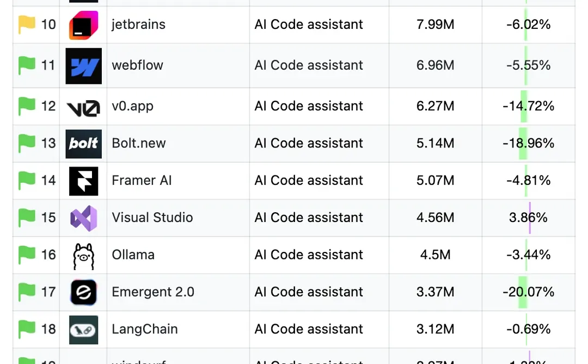Click the Framer AI logo
588x364 pixels.
(x=83, y=181)
